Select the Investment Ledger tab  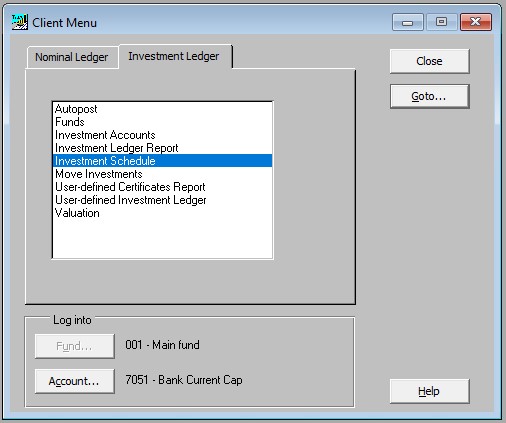(x=175, y=56)
